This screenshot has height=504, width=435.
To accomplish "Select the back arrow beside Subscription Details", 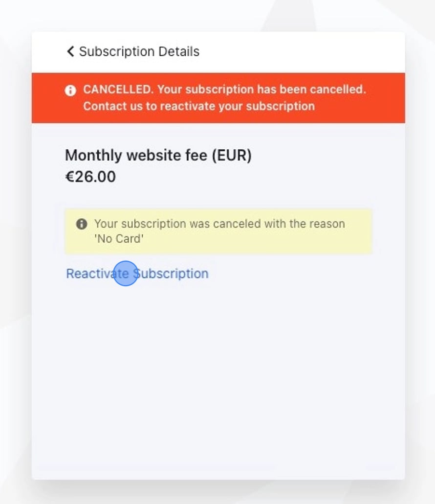I will 69,51.
